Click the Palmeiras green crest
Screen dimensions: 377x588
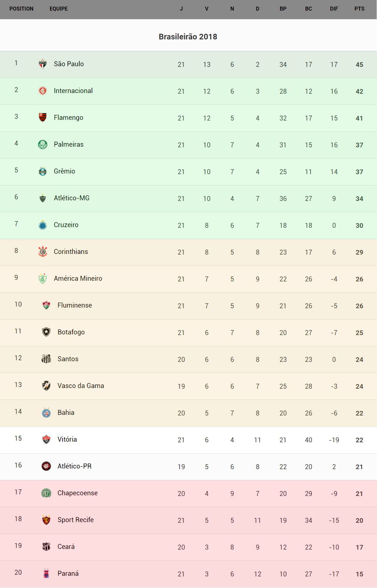[43, 144]
